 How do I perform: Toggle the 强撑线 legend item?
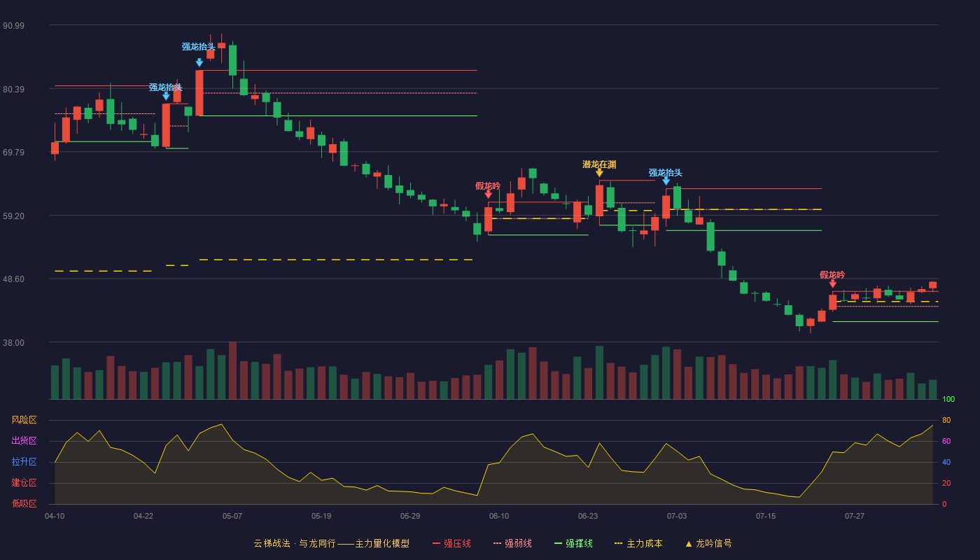tap(573, 543)
